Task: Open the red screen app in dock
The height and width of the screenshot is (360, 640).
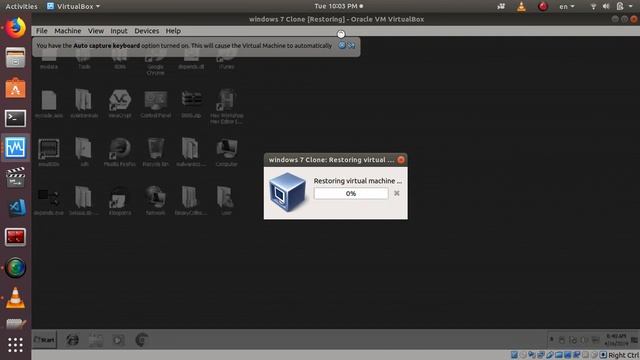Action: pos(16,237)
